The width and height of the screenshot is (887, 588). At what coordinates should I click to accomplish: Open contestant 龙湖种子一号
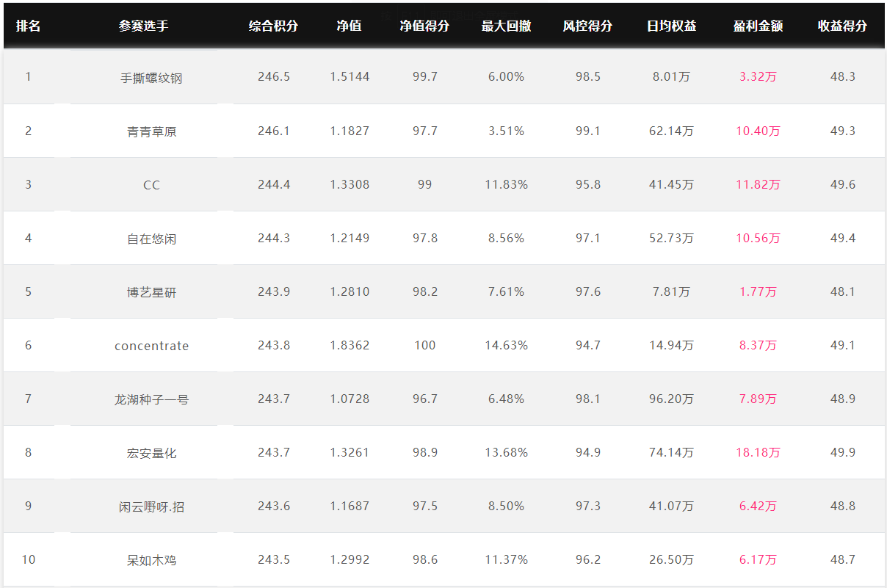[x=151, y=399]
